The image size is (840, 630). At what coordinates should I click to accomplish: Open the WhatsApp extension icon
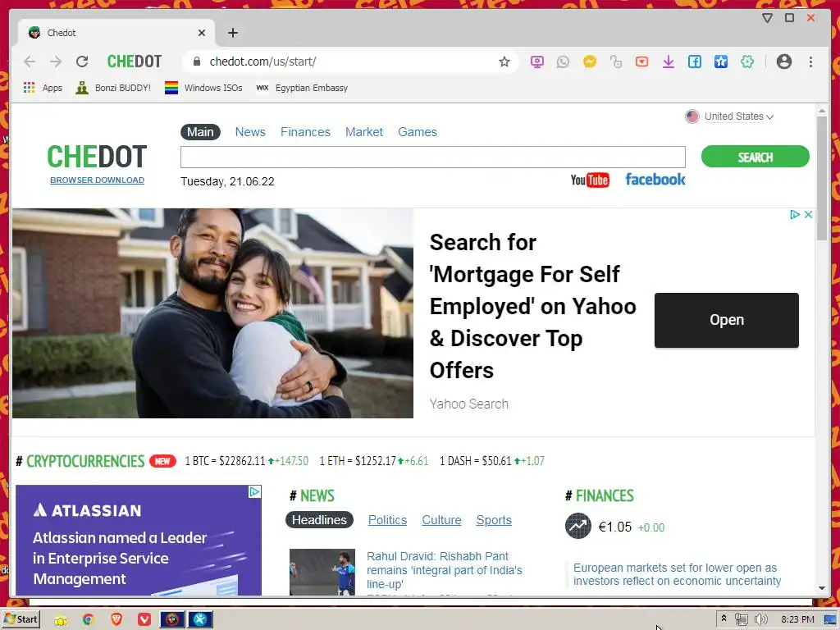[563, 62]
